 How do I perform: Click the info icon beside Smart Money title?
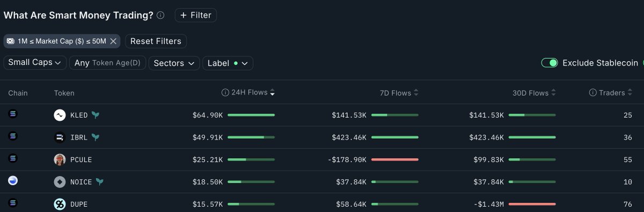click(x=160, y=16)
